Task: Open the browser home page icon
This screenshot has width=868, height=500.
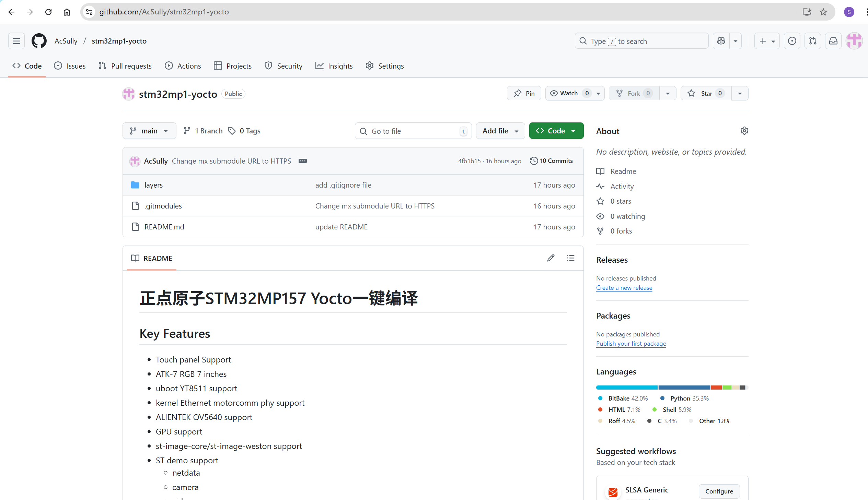Action: (67, 12)
